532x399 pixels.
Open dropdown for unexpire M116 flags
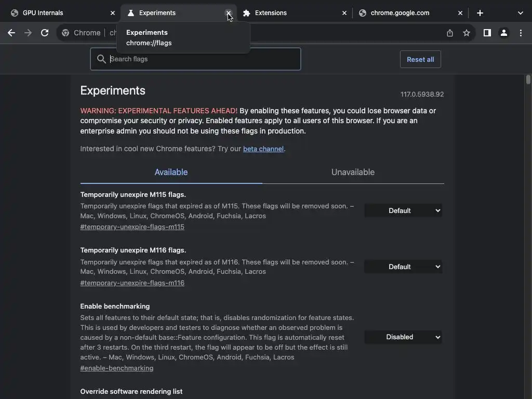click(403, 267)
